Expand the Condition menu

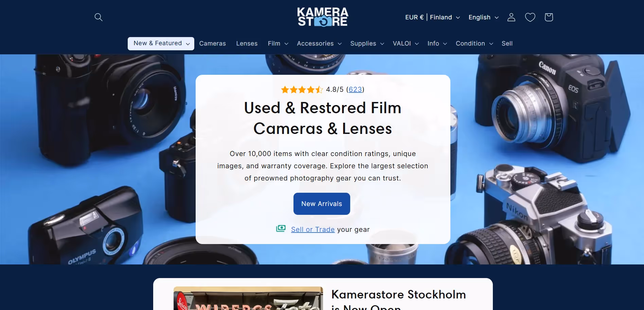474,44
